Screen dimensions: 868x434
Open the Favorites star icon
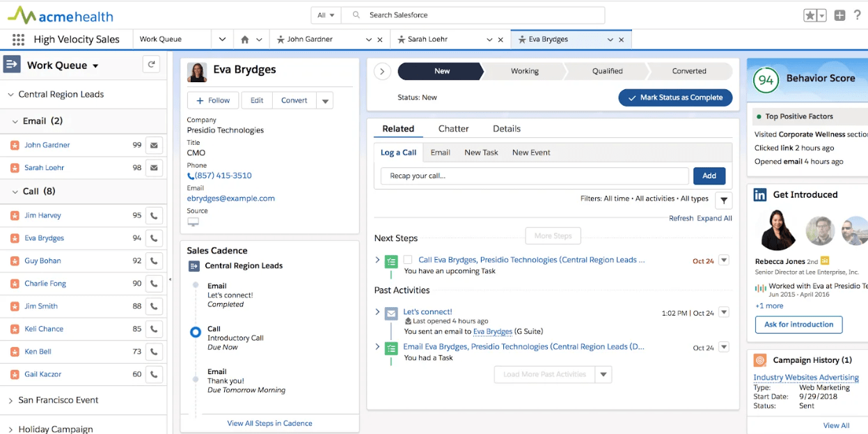pos(810,15)
